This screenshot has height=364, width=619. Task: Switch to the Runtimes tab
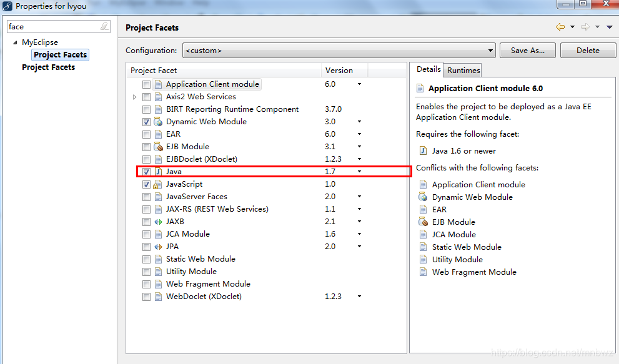pos(463,71)
